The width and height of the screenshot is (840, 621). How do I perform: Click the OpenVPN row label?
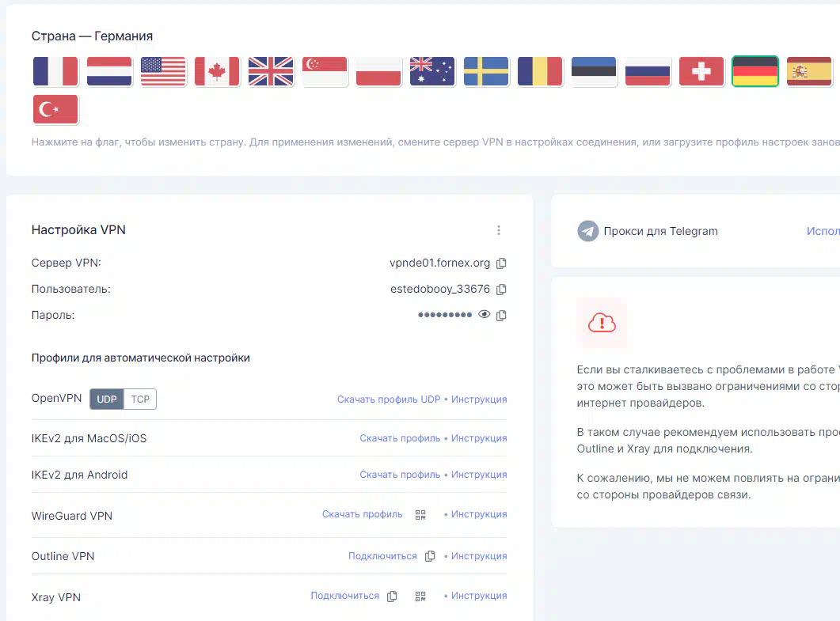pyautogui.click(x=57, y=398)
